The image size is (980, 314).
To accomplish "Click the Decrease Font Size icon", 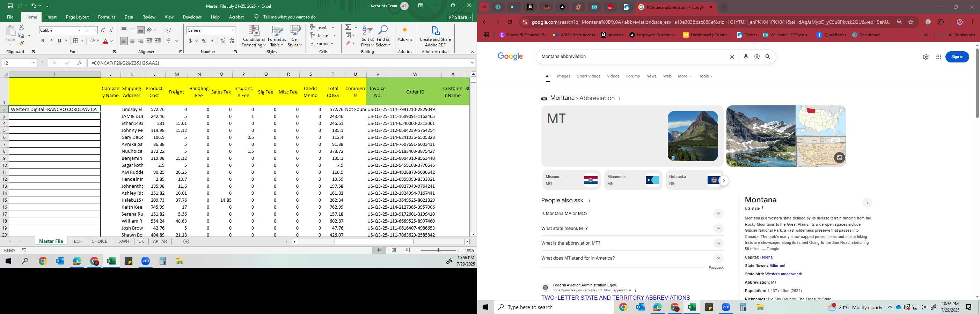I will pos(111,30).
